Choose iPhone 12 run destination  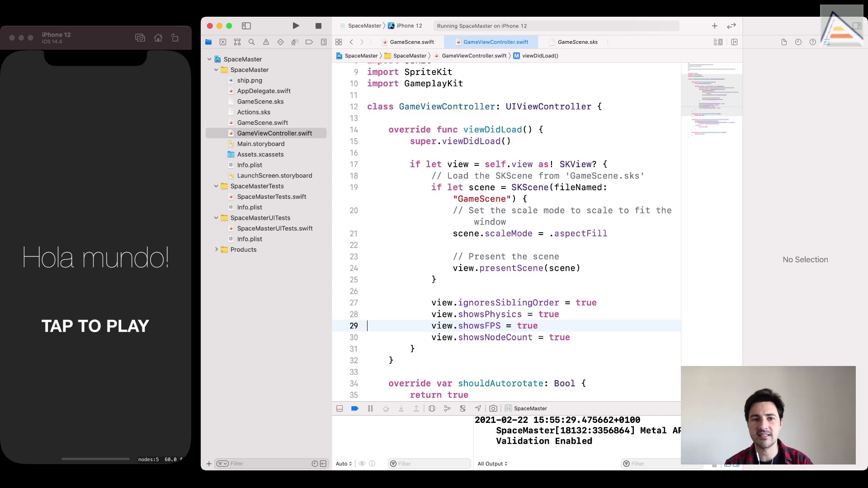[x=405, y=26]
